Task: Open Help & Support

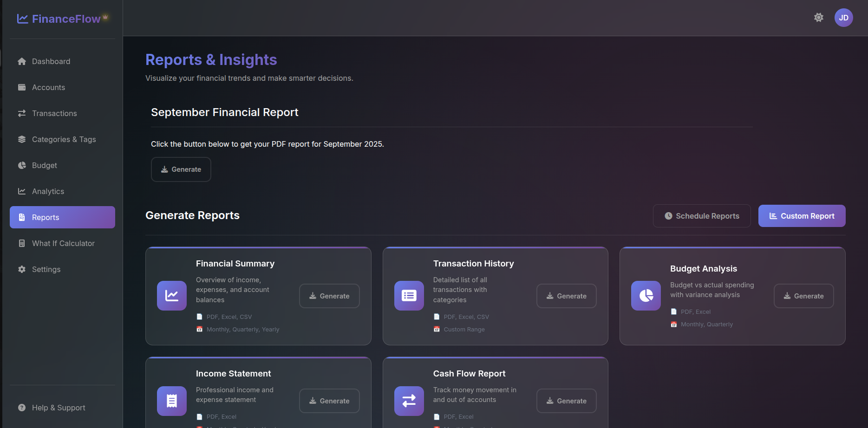Action: click(59, 408)
